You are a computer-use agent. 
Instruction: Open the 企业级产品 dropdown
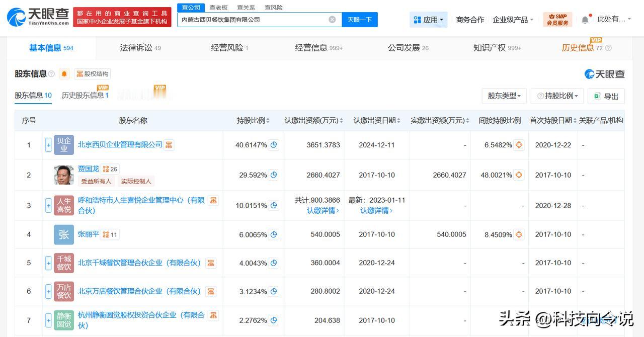click(513, 20)
